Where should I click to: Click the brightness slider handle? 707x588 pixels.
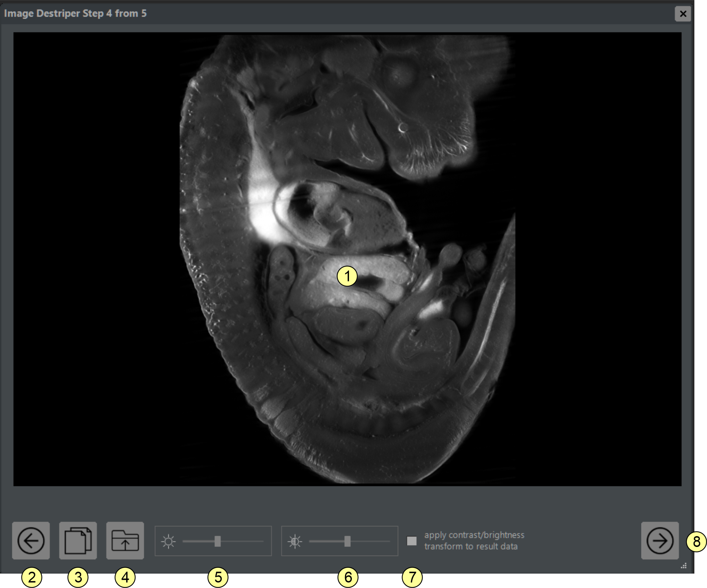pyautogui.click(x=217, y=541)
